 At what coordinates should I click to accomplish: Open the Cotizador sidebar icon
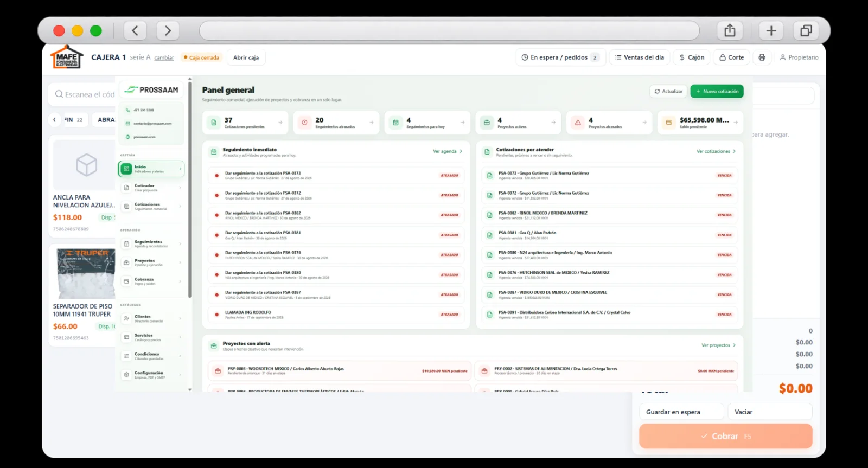[126, 188]
